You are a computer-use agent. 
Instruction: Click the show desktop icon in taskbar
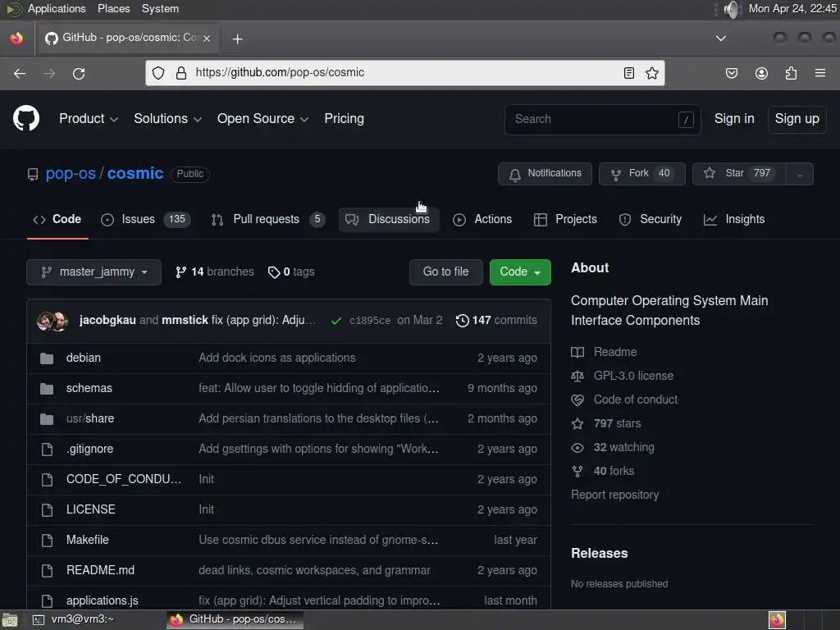(x=10, y=620)
